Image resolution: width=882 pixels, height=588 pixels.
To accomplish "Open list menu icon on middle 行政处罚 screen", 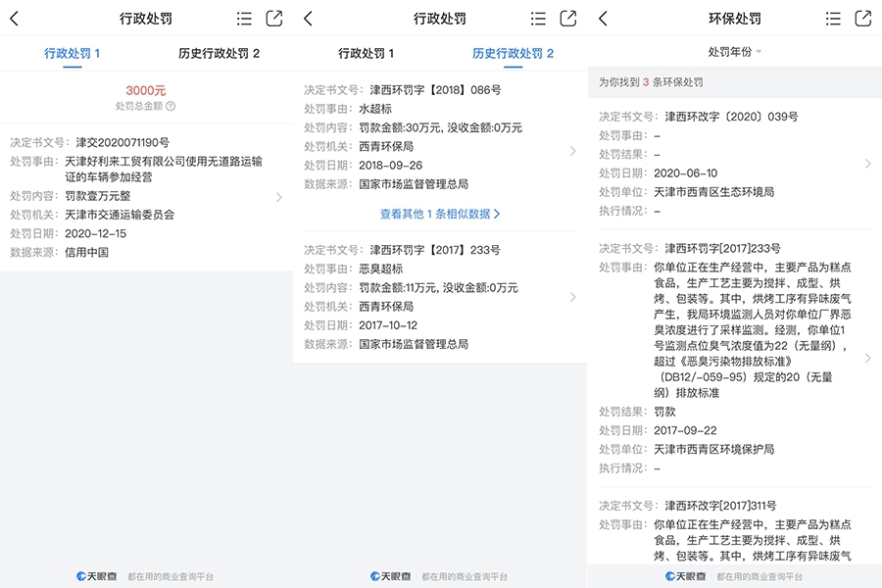I will point(538,19).
